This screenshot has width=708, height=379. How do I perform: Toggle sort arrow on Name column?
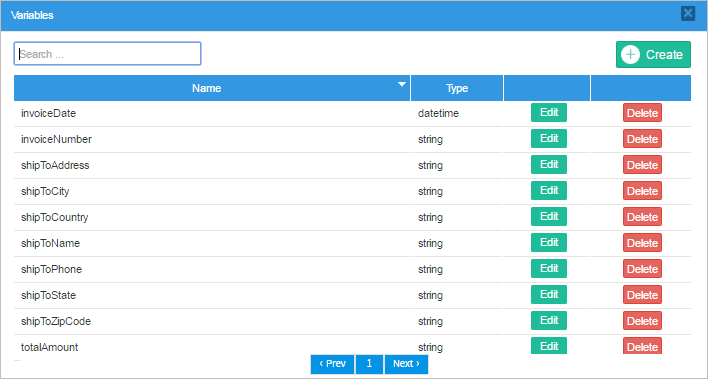click(401, 84)
